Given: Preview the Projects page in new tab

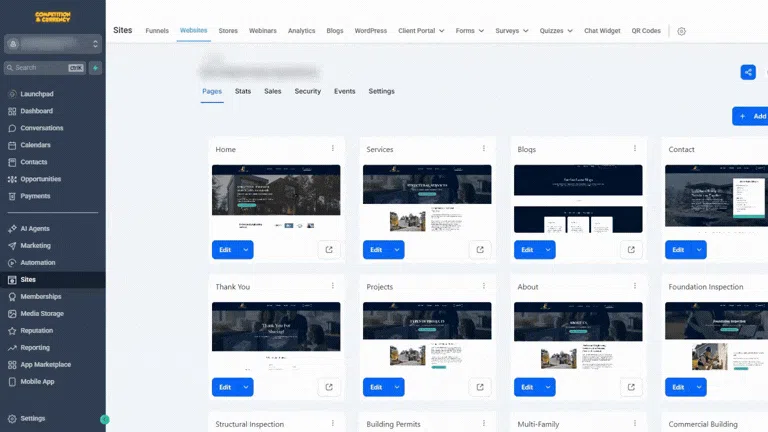Looking at the screenshot, I should coord(480,387).
